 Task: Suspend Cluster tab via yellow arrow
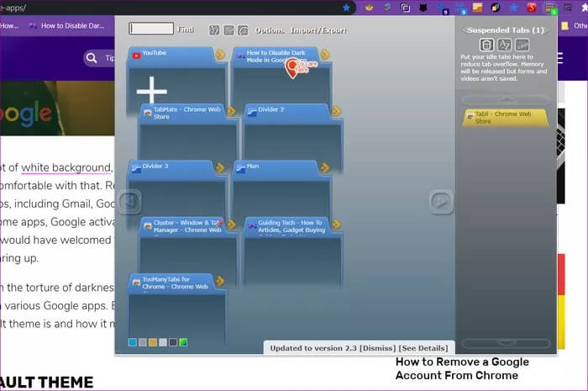click(231, 225)
